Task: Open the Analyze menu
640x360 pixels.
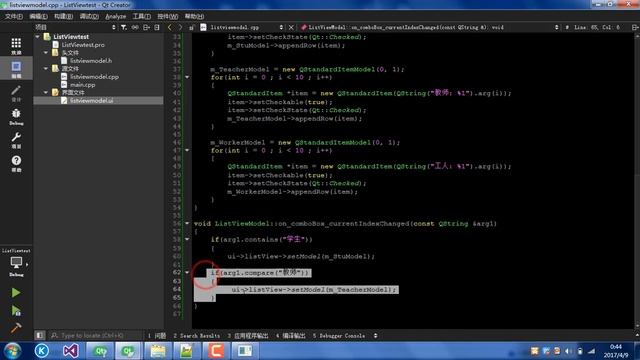Action: coord(116,16)
